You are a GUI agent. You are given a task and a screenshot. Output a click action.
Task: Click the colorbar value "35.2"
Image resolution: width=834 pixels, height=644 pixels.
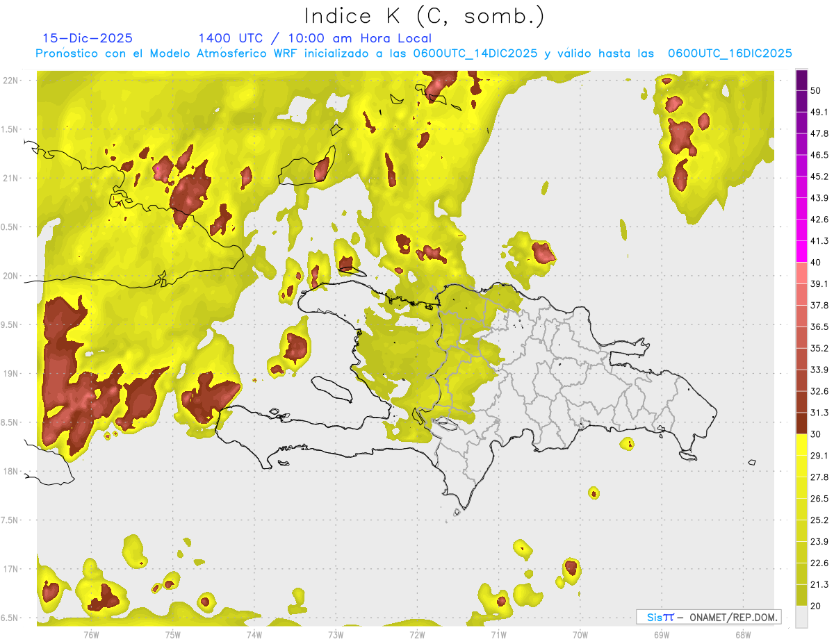pyautogui.click(x=820, y=348)
